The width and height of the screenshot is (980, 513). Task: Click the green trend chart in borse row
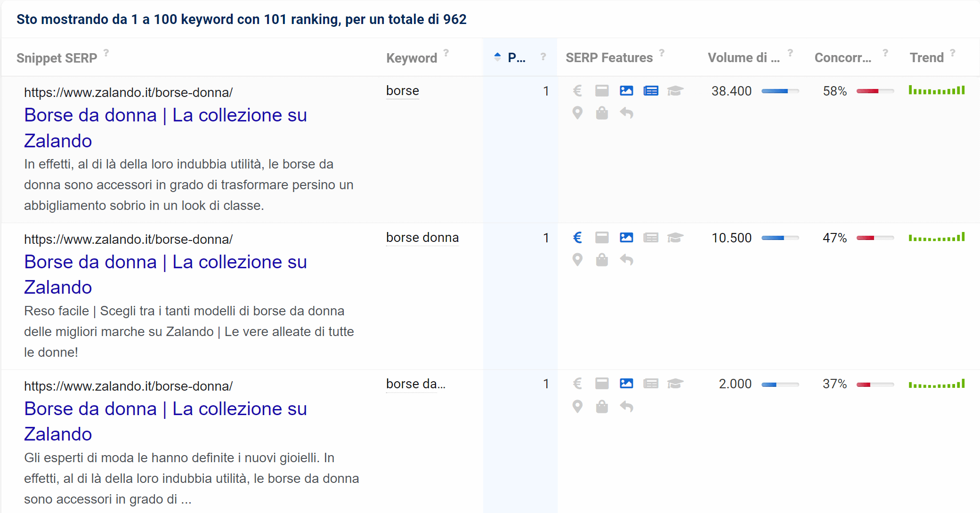(937, 90)
